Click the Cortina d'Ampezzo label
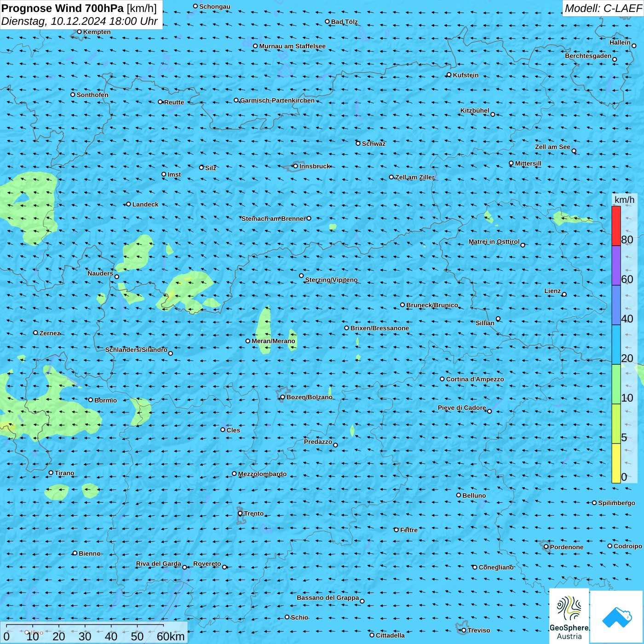The width and height of the screenshot is (644, 644). pyautogui.click(x=475, y=379)
